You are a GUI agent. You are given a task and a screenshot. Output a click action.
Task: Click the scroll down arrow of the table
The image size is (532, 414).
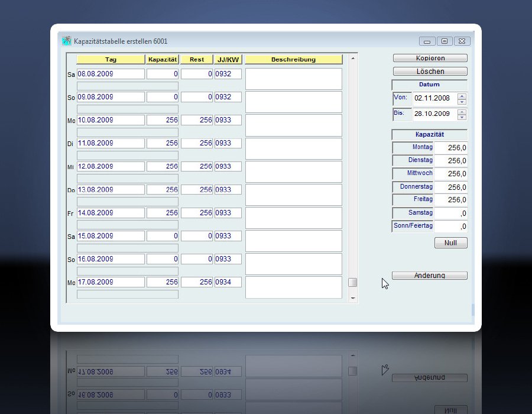click(353, 298)
